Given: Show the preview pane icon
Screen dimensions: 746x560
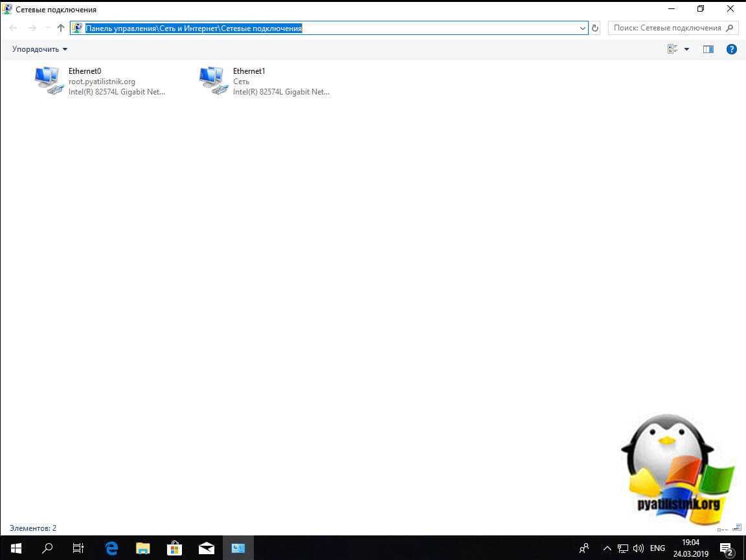Looking at the screenshot, I should [x=708, y=49].
